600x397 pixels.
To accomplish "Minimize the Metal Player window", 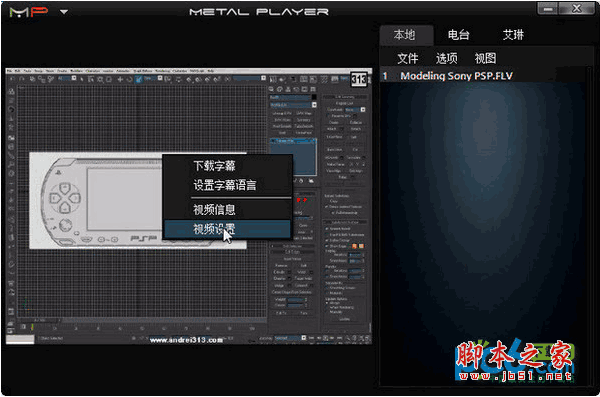I will (x=548, y=8).
